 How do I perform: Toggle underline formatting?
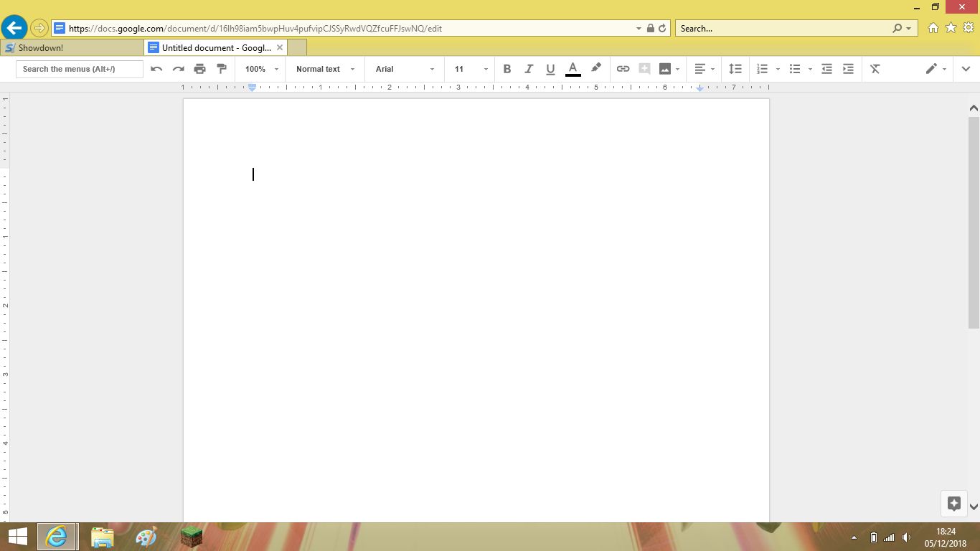(550, 69)
